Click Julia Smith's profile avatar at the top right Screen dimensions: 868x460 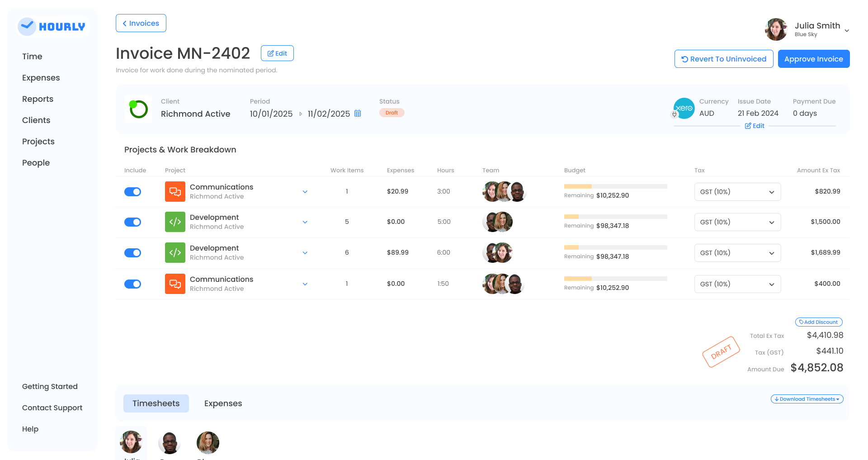tap(776, 29)
